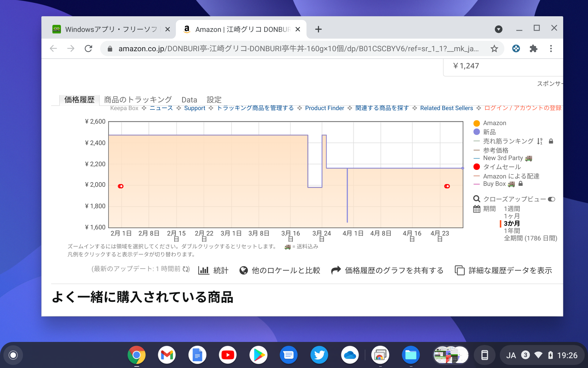Bookmark this Amazon page with the star

tap(494, 48)
